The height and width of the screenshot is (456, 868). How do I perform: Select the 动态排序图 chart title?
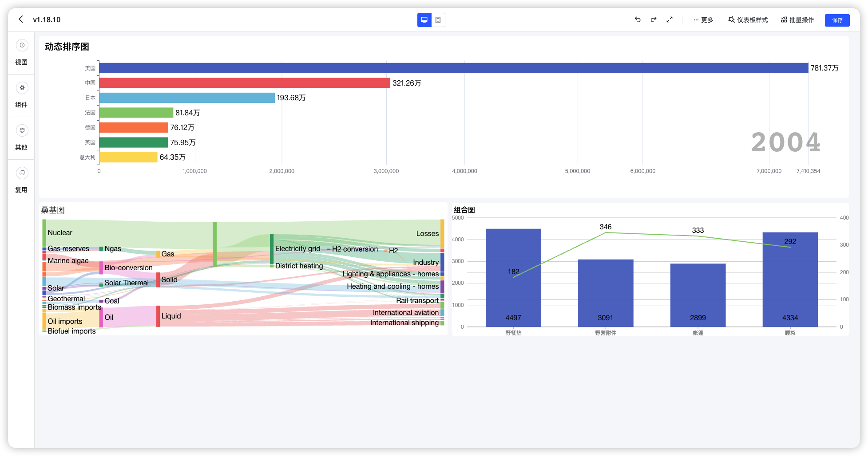(x=67, y=47)
